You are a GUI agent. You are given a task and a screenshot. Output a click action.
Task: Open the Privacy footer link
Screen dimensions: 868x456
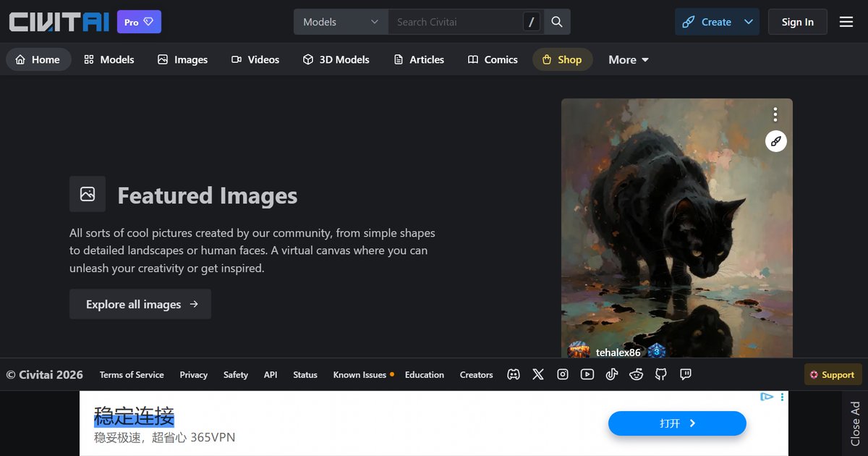[194, 374]
